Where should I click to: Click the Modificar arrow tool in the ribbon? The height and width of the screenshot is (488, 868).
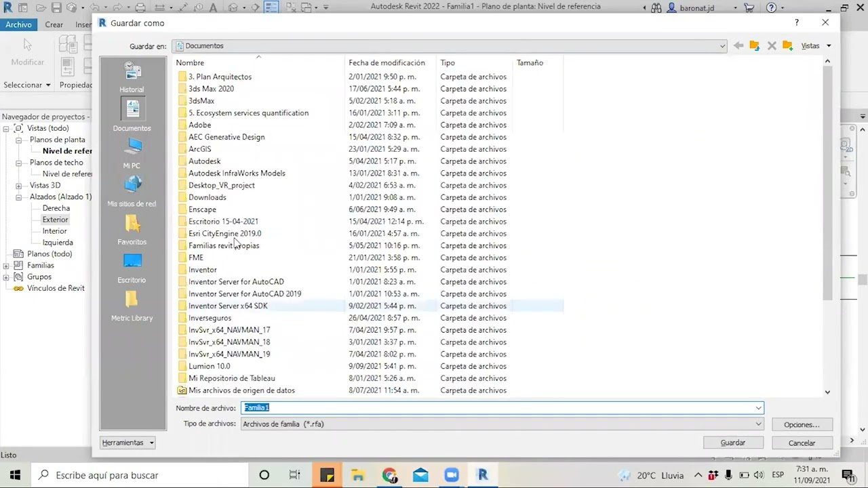click(x=28, y=52)
